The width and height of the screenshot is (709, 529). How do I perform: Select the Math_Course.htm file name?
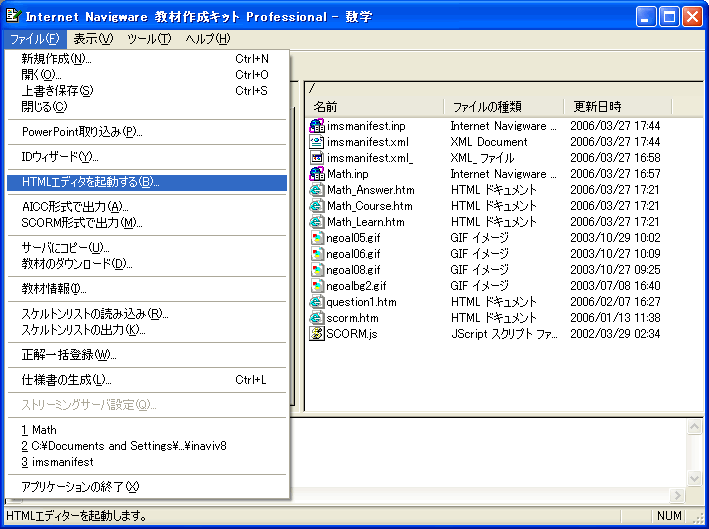(369, 206)
